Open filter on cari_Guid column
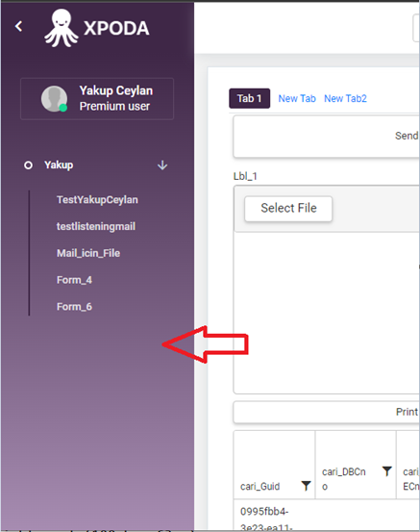This screenshot has height=532, width=420. (x=306, y=486)
